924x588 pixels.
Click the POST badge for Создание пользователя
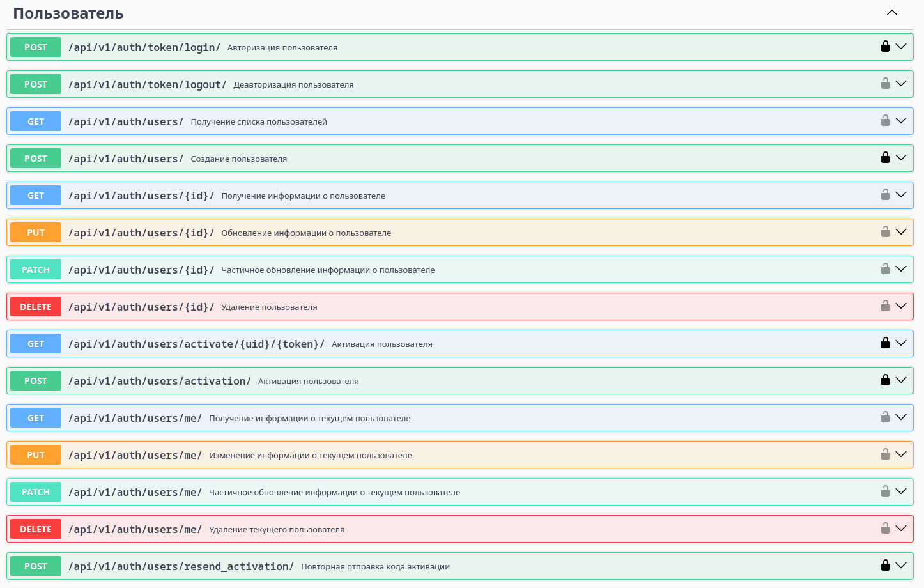tap(36, 159)
